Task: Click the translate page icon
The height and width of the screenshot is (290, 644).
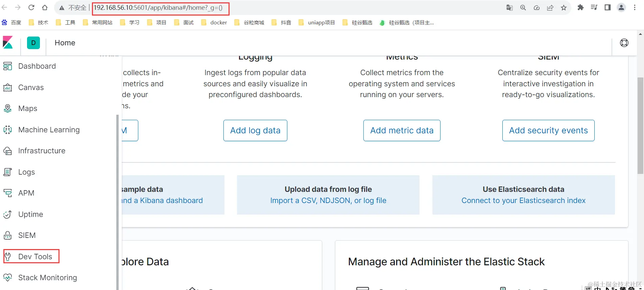Action: (x=509, y=7)
